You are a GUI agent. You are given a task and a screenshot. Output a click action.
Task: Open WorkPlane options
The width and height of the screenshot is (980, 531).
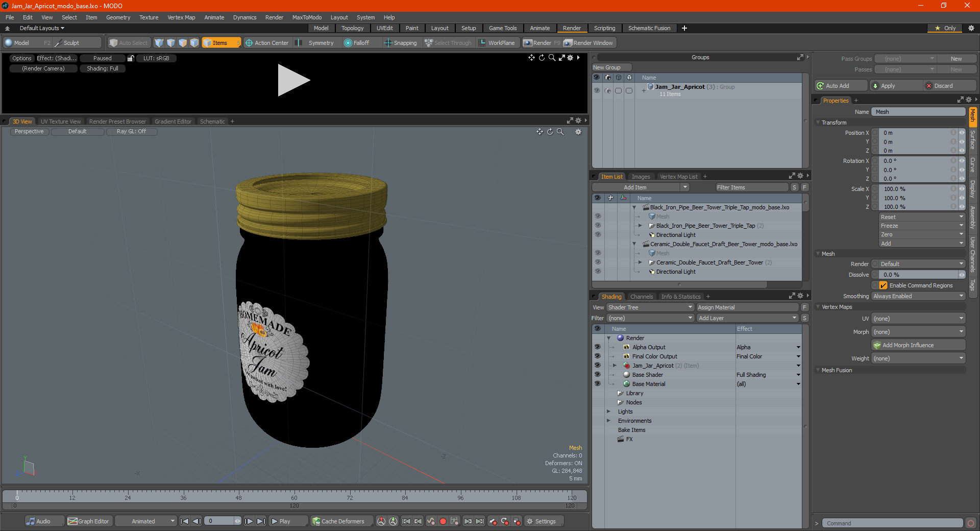(497, 43)
